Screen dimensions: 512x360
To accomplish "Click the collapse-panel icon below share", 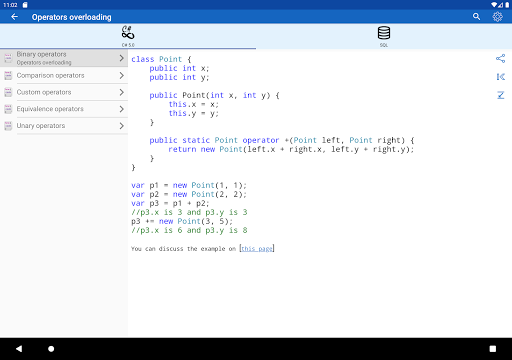I will 500,77.
